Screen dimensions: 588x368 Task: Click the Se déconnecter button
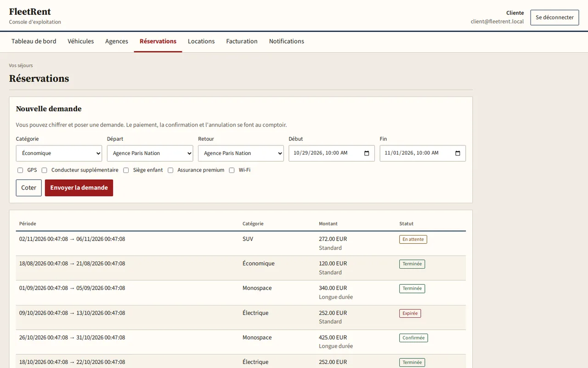pyautogui.click(x=554, y=17)
